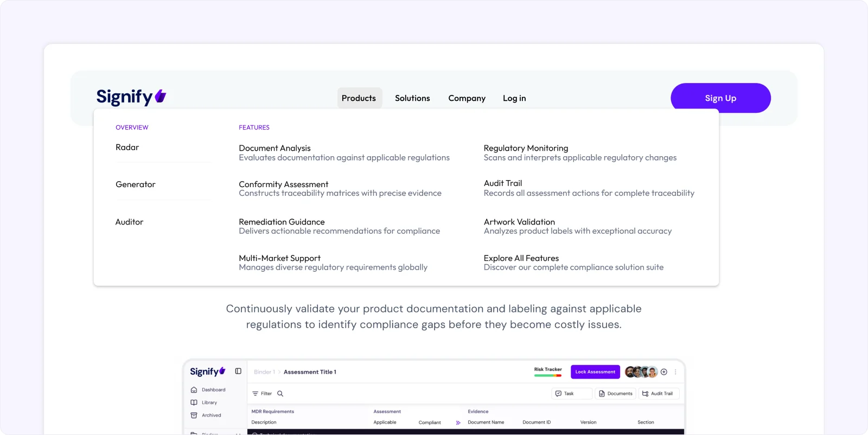Click the Signify logo in the header
The image size is (868, 435).
[131, 97]
